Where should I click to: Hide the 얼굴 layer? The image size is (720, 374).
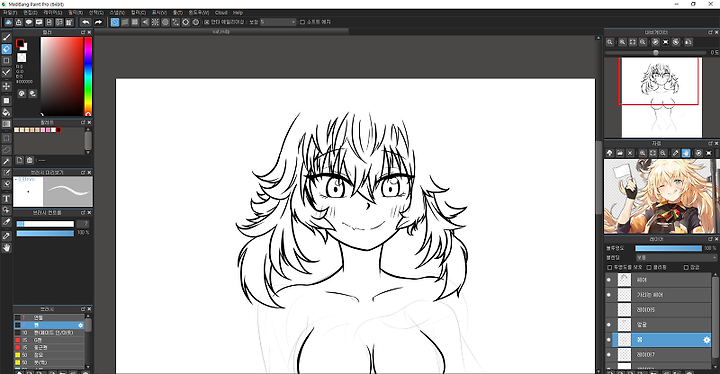click(609, 325)
